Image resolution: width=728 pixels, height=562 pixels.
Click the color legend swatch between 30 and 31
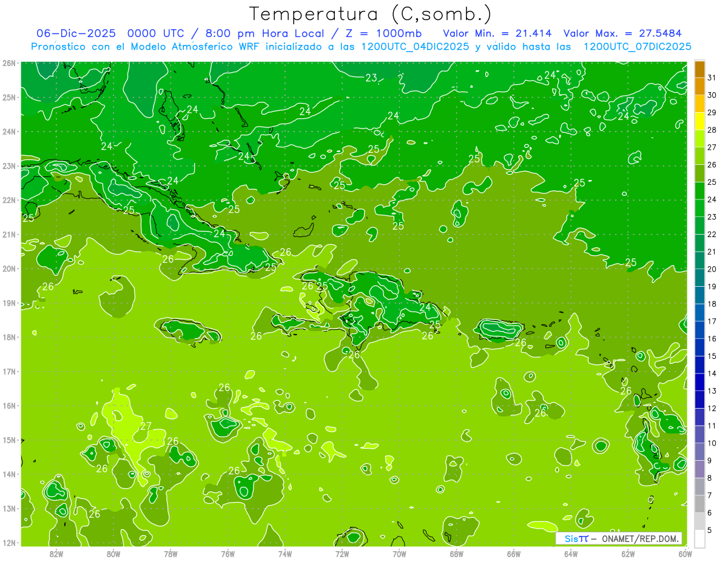tap(699, 87)
